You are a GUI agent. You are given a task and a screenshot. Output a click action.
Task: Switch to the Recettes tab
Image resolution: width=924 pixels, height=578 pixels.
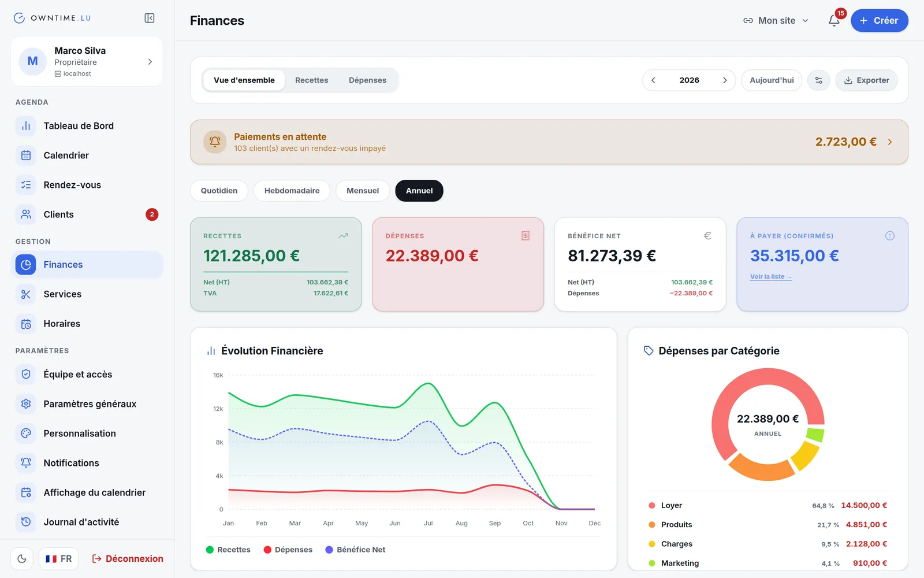[311, 80]
